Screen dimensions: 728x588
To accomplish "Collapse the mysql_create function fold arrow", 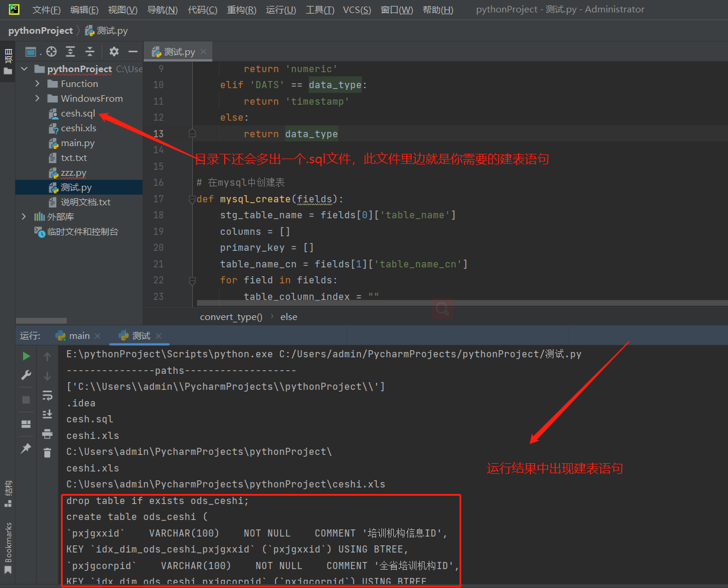I will (192, 199).
